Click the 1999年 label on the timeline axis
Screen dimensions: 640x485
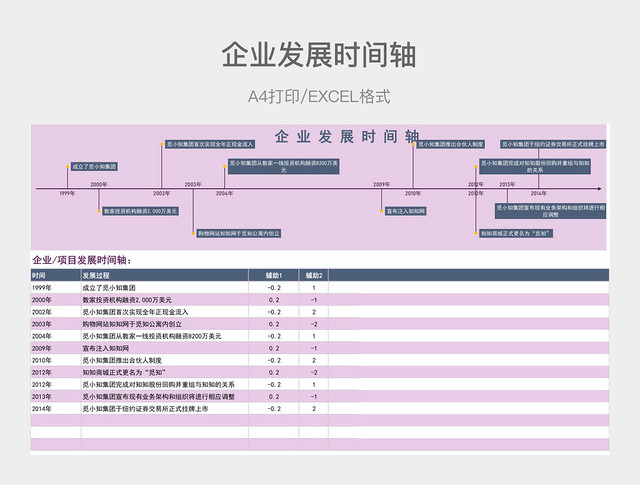tap(67, 194)
